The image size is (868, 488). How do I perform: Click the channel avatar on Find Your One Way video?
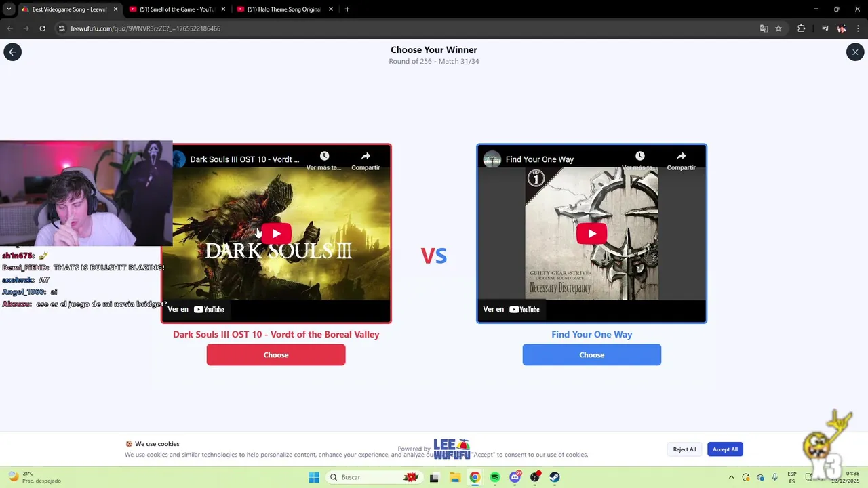(x=492, y=159)
